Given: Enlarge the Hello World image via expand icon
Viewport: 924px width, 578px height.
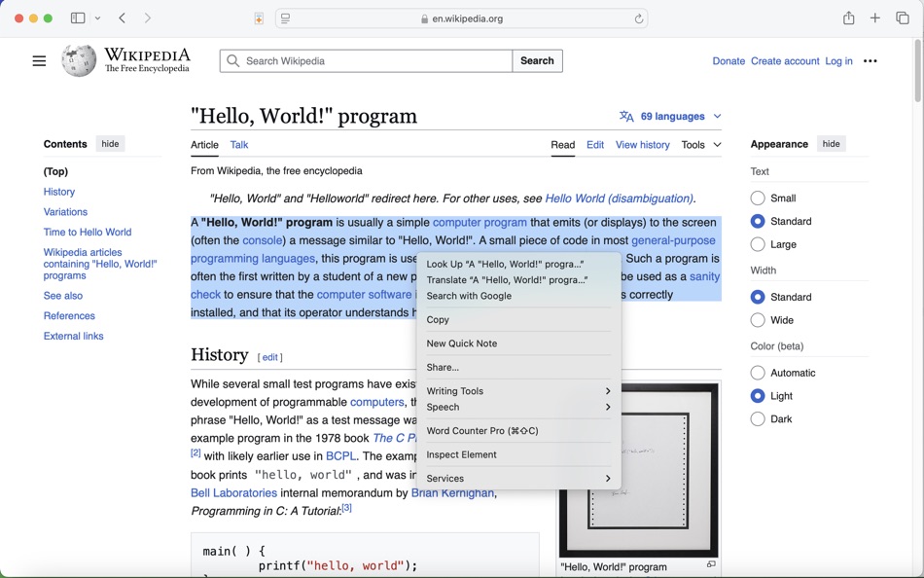Looking at the screenshot, I should pos(711,564).
